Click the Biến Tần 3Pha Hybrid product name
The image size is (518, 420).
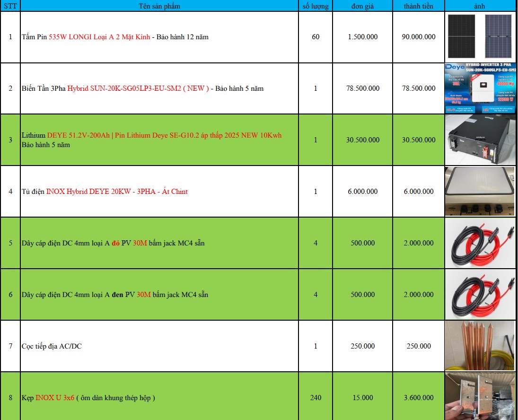tap(143, 88)
